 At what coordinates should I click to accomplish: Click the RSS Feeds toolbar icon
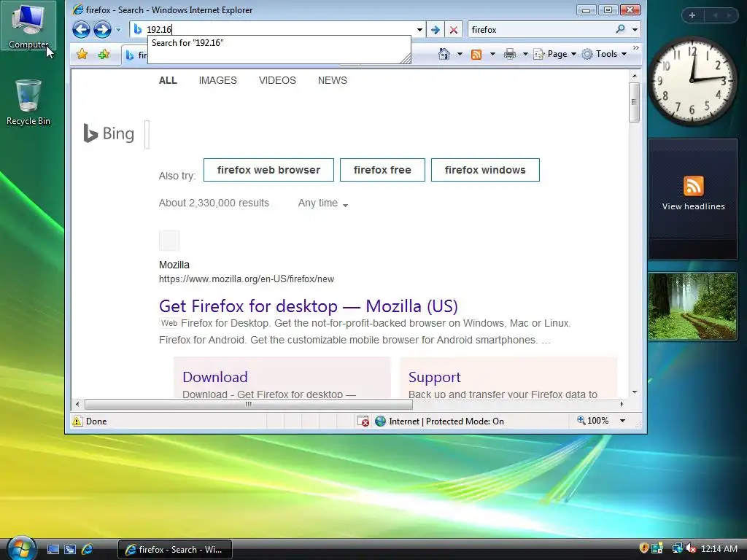(x=476, y=54)
